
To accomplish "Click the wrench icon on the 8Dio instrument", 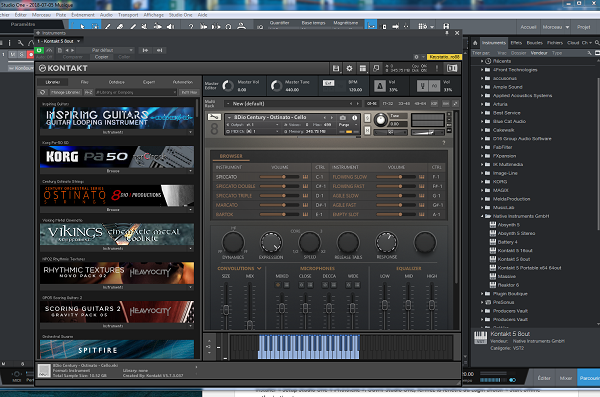I will (214, 117).
